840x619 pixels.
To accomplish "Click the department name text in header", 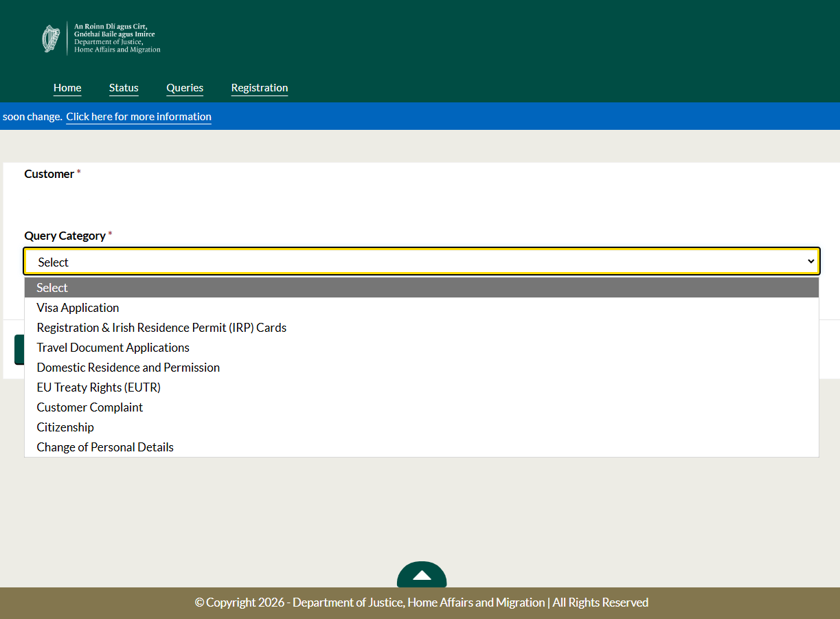I will 117,38.
